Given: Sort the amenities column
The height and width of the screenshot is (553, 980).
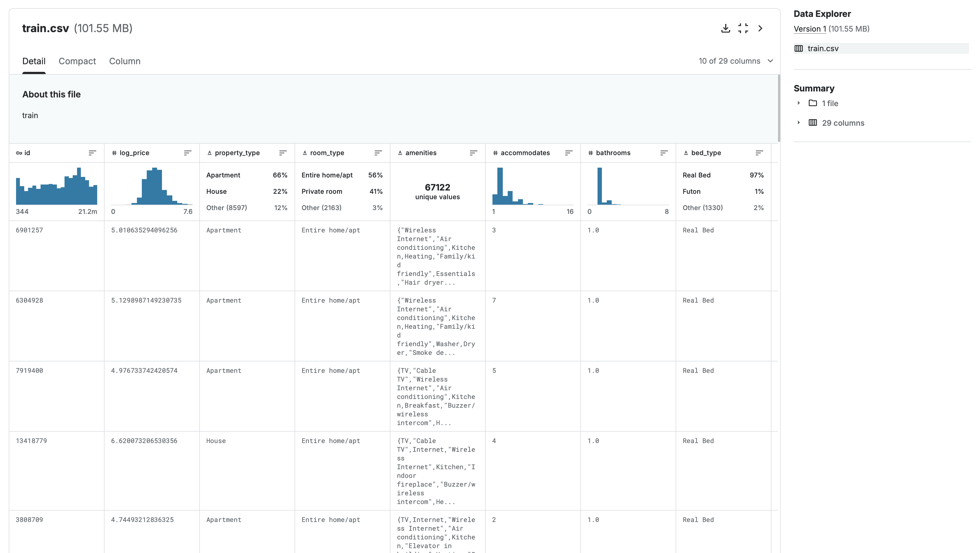Looking at the screenshot, I should 473,153.
